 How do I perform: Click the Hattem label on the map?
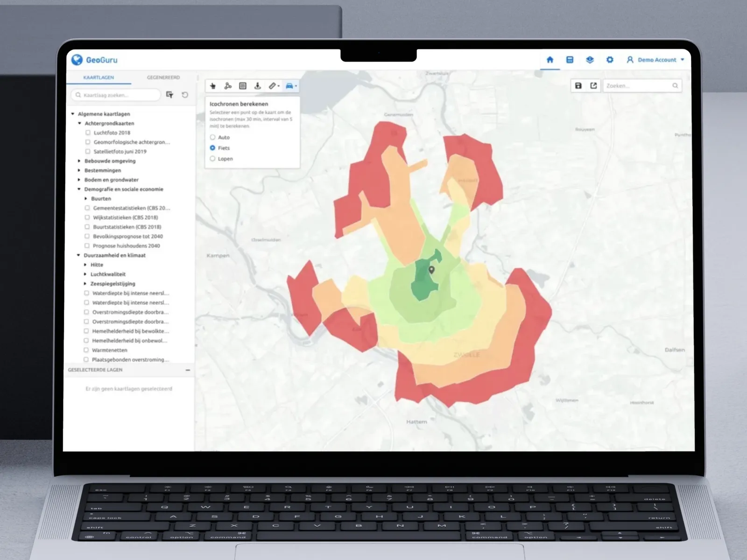(x=416, y=421)
